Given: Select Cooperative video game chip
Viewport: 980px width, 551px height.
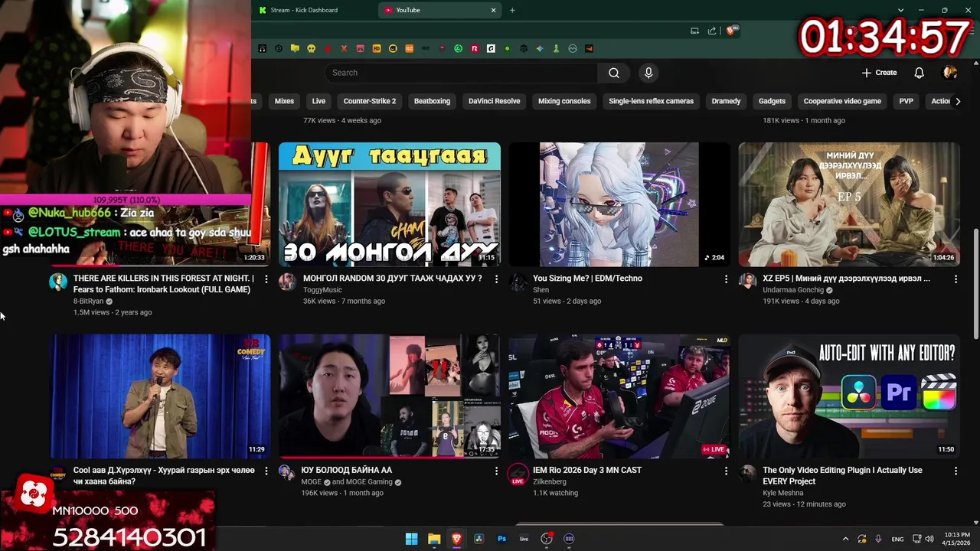Looking at the screenshot, I should coord(842,101).
